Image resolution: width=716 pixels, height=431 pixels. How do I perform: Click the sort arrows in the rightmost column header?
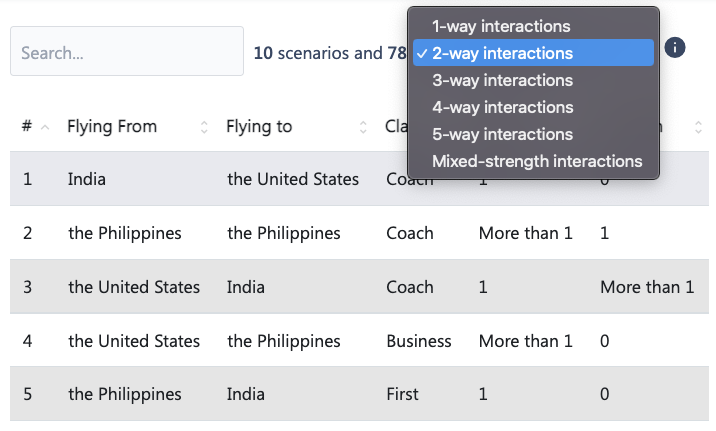(x=698, y=127)
